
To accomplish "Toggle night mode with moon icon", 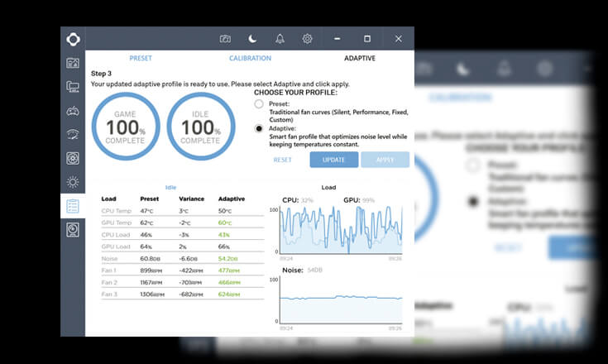I will (252, 39).
